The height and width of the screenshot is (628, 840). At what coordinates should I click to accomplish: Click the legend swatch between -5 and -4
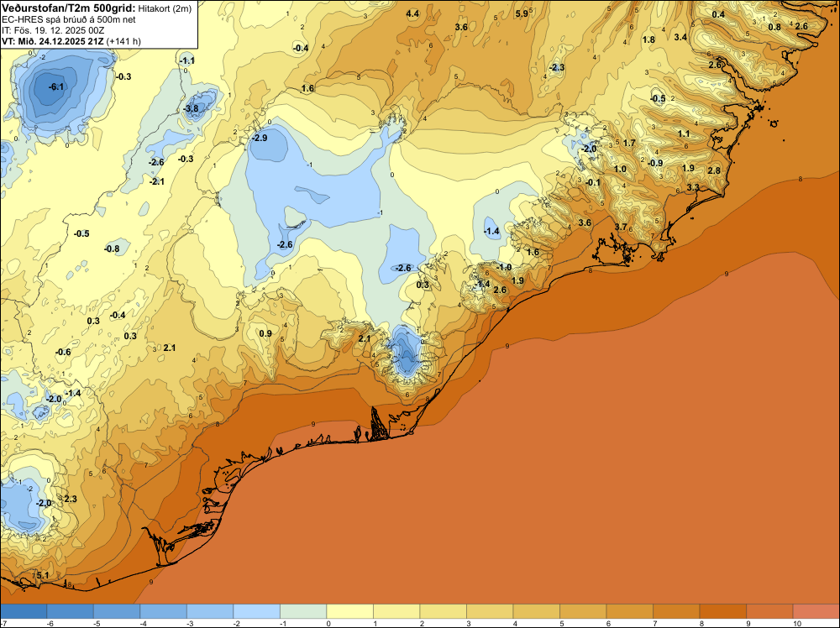click(117, 611)
